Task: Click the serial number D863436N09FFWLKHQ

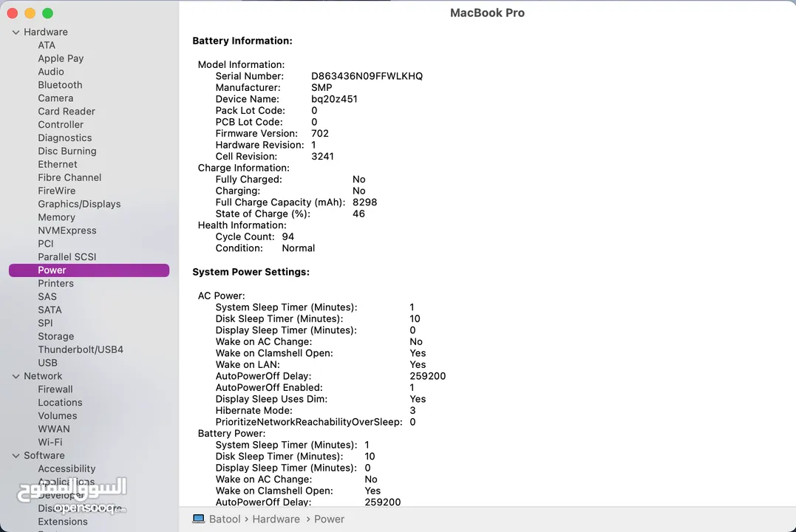Action: (x=367, y=76)
